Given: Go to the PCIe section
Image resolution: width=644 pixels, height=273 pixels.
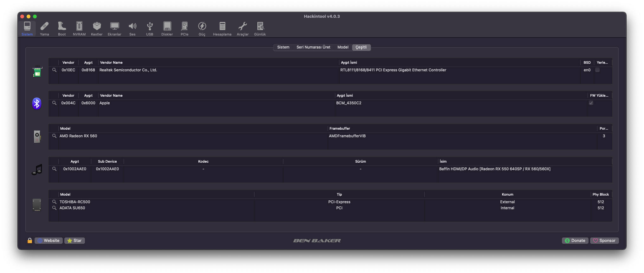Looking at the screenshot, I should click(184, 29).
